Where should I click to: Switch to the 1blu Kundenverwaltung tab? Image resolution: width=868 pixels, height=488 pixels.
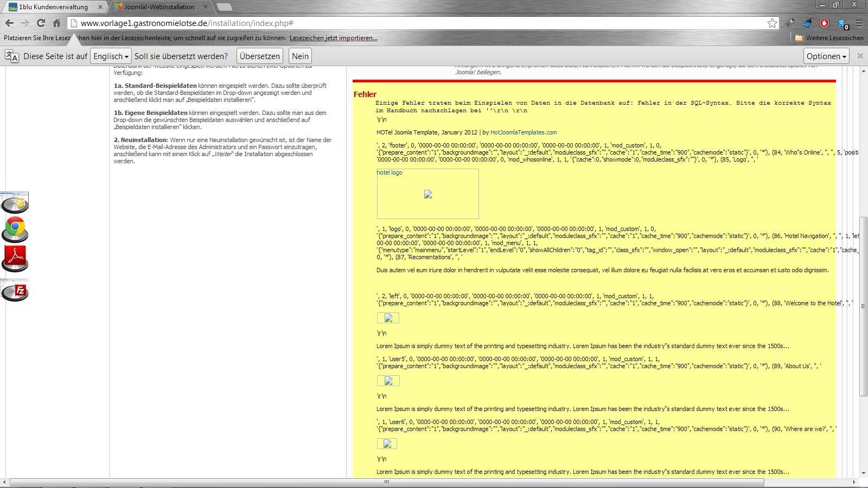pyautogui.click(x=53, y=7)
